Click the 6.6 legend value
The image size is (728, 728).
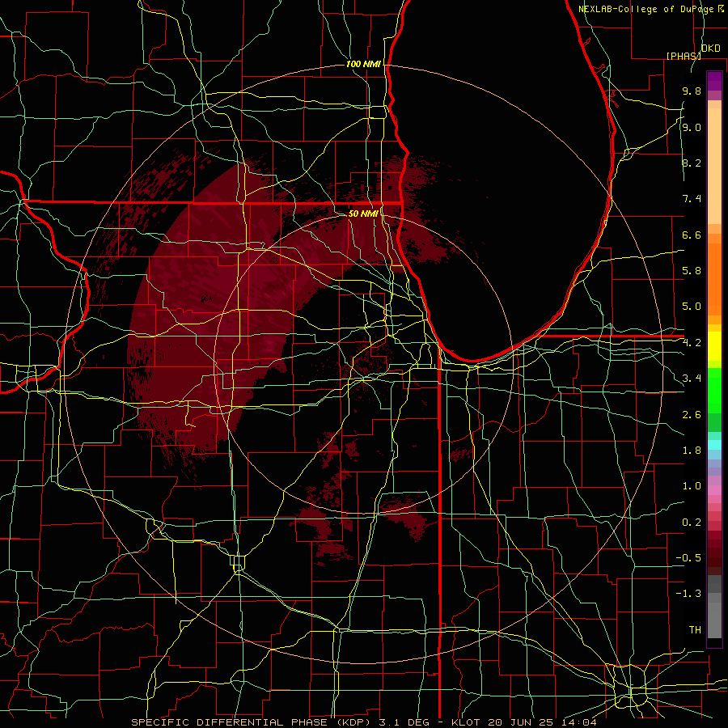tap(692, 235)
